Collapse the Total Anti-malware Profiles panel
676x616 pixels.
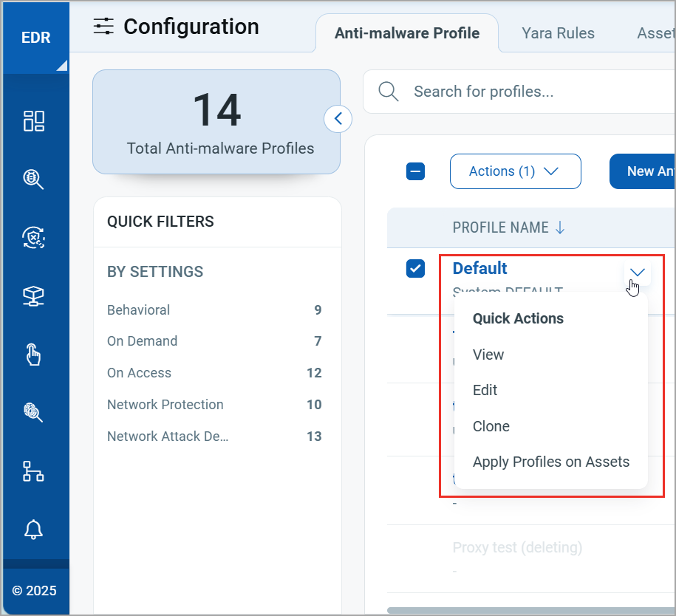pos(338,119)
